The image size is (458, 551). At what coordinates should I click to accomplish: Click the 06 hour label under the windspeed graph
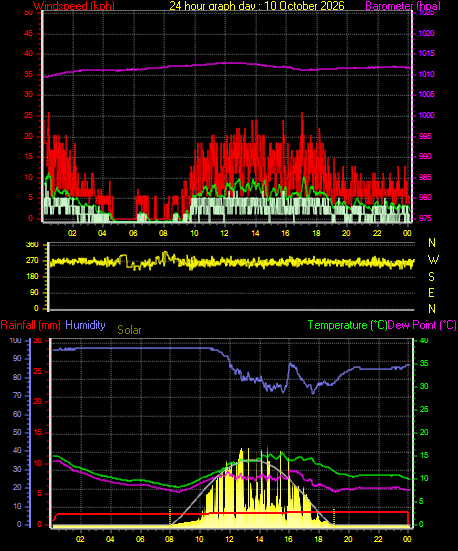(x=133, y=233)
